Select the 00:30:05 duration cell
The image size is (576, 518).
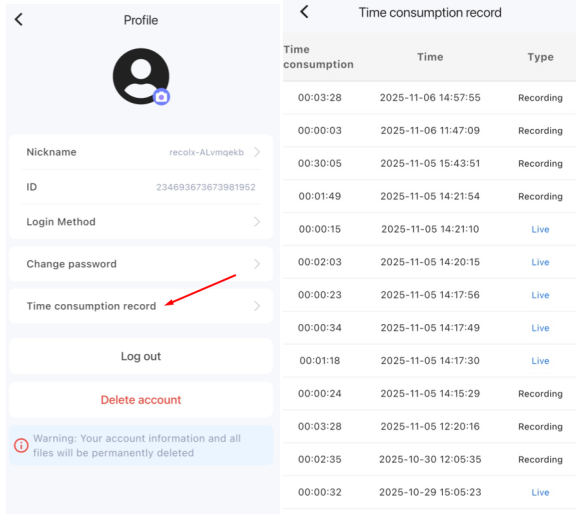click(320, 163)
